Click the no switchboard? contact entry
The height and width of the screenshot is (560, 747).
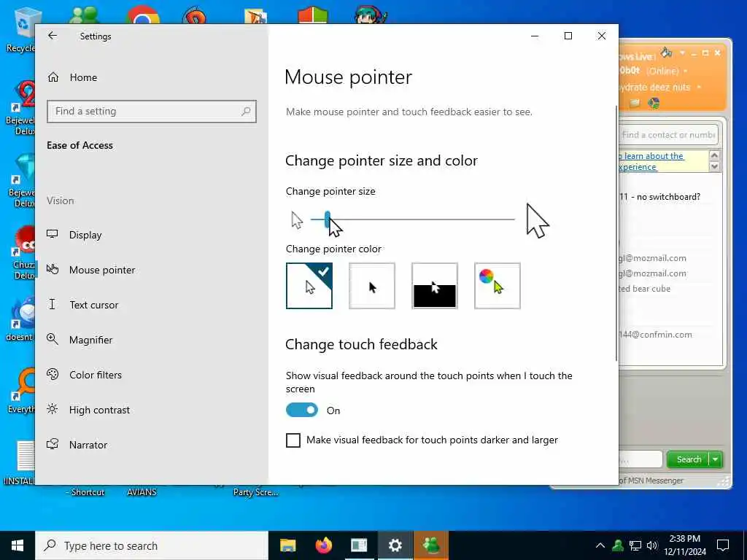[x=659, y=197]
